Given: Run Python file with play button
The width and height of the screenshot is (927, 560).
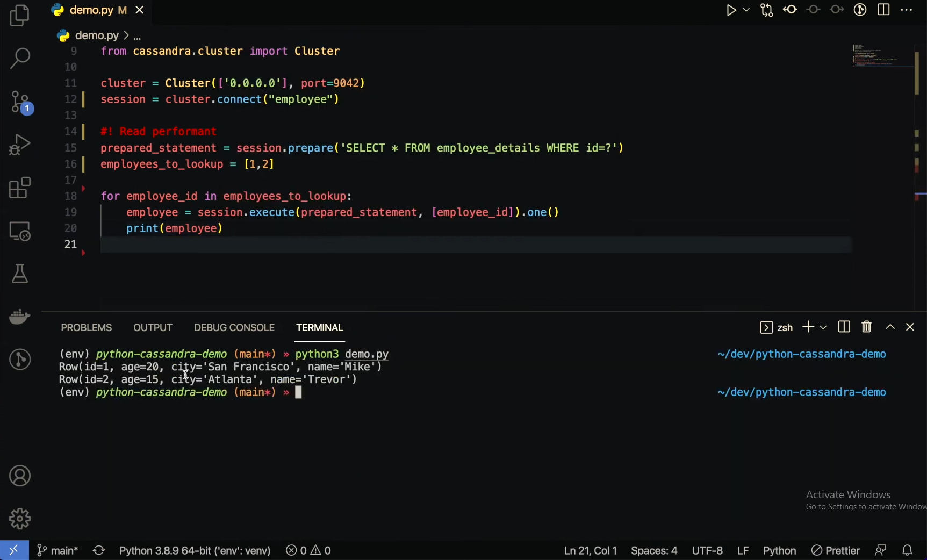Looking at the screenshot, I should (x=731, y=10).
